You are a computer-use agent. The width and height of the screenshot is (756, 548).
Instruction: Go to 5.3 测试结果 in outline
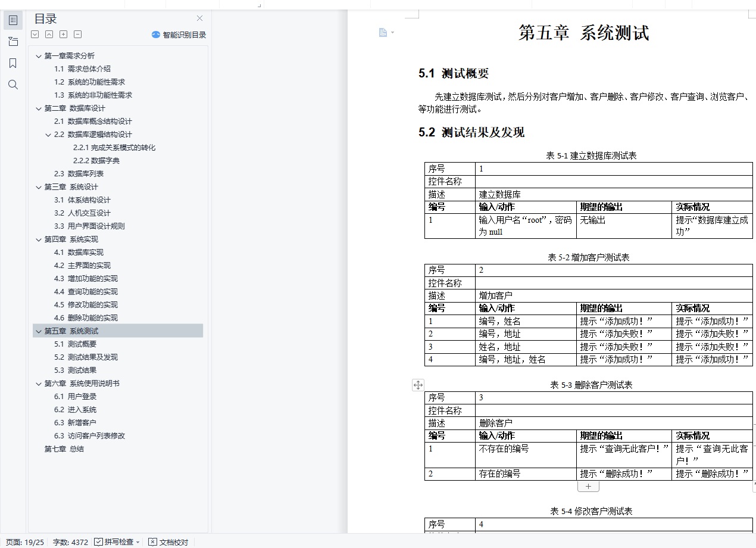point(75,370)
